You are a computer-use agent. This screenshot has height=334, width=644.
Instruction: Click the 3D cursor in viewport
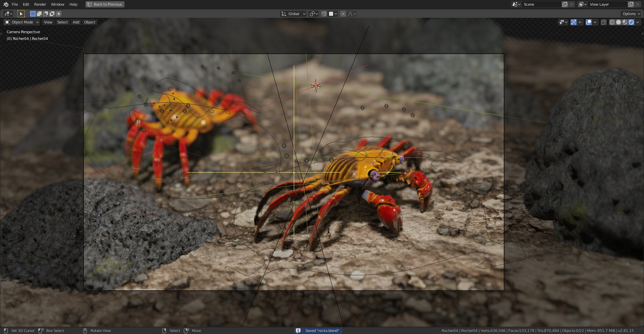tap(316, 86)
